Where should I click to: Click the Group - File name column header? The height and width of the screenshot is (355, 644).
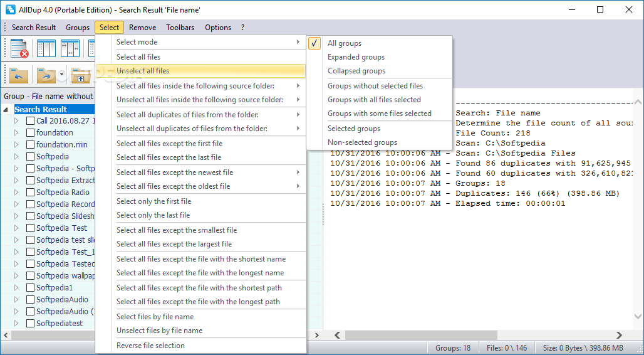[48, 96]
